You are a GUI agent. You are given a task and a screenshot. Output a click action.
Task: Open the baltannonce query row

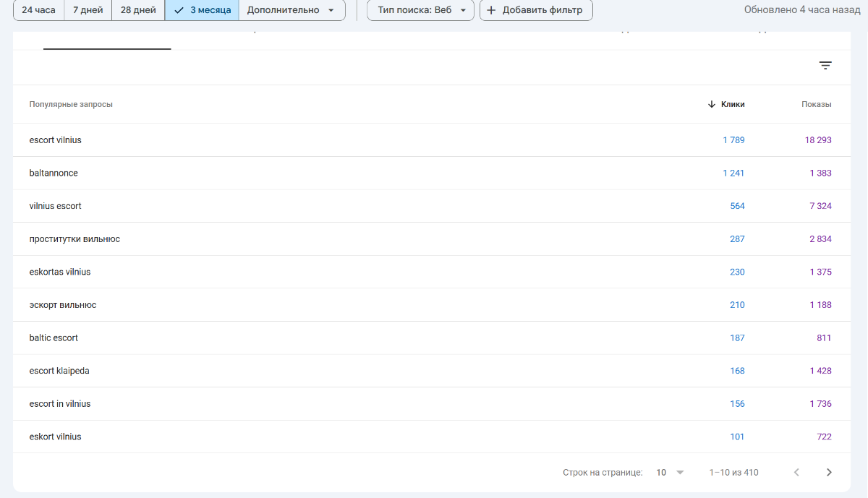54,173
